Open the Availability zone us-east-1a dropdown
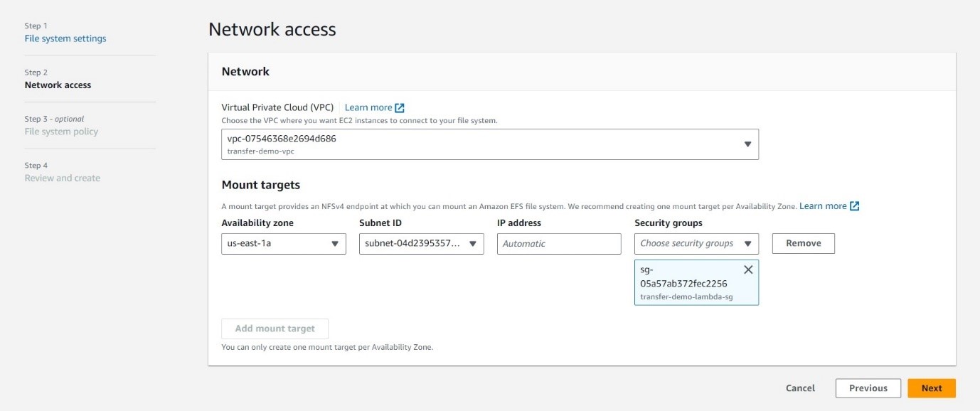This screenshot has height=411, width=980. click(x=283, y=244)
